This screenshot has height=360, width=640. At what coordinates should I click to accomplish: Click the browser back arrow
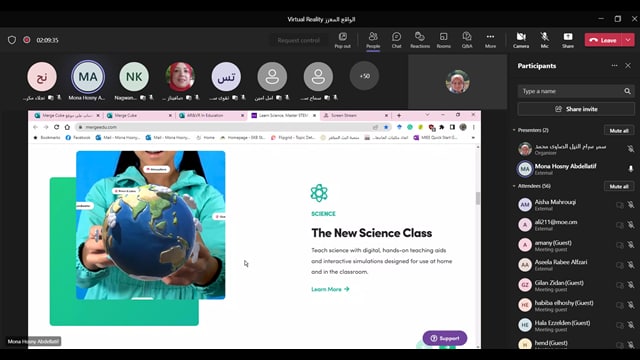(35, 127)
